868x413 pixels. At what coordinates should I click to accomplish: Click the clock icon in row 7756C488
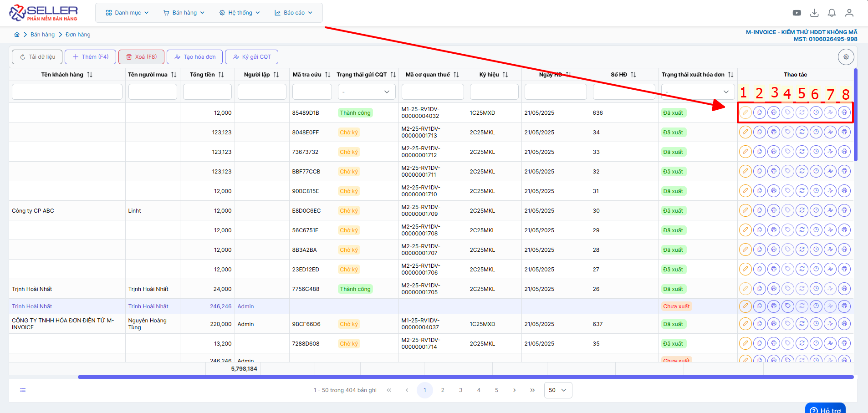(816, 289)
